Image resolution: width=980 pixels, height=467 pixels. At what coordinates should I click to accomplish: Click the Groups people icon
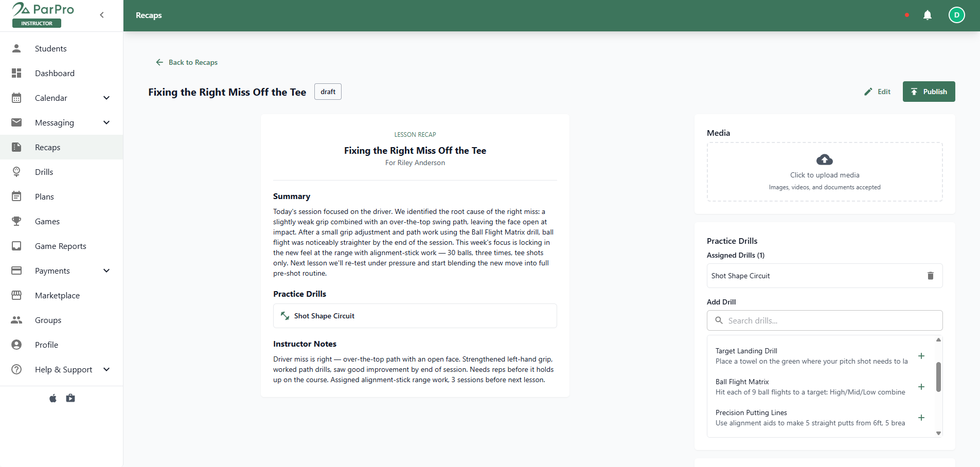pos(16,320)
